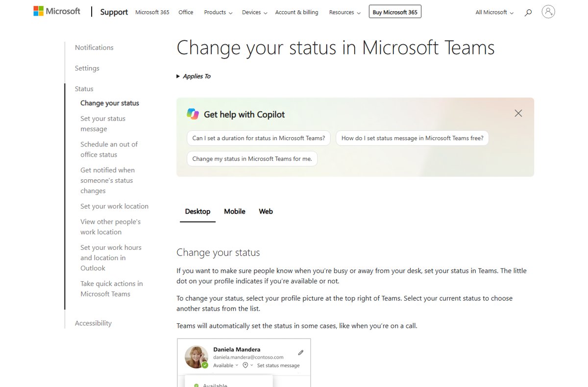Open the Office nav item
The image size is (588, 387).
click(186, 12)
